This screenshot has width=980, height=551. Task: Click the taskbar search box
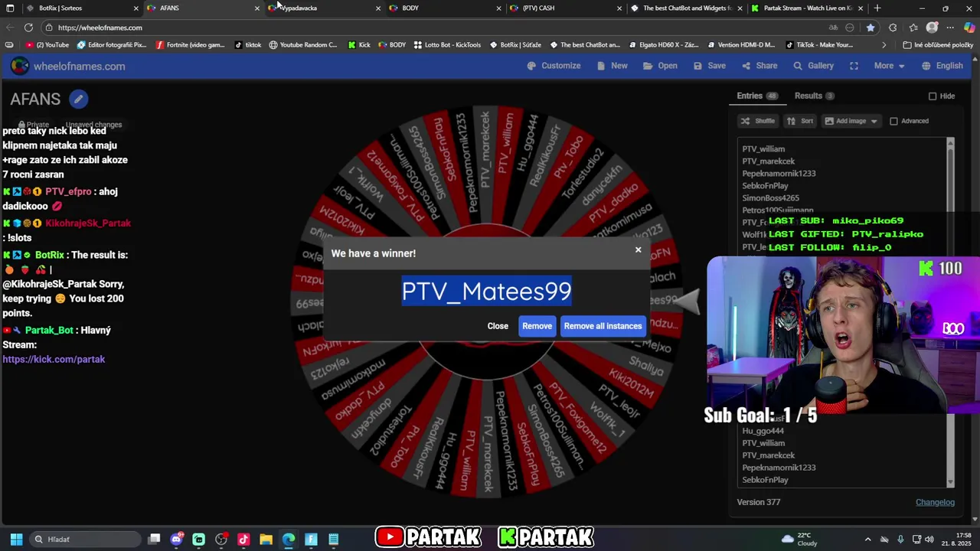86,540
